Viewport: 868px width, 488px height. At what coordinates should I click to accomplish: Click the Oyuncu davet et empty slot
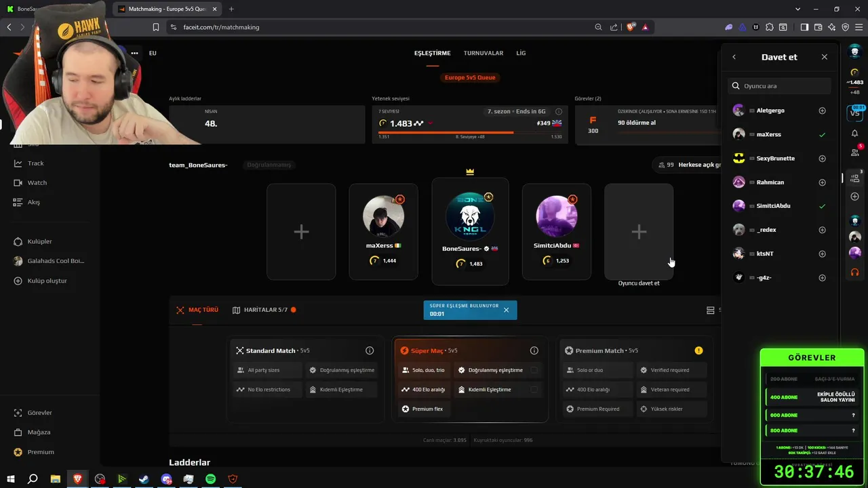point(639,232)
